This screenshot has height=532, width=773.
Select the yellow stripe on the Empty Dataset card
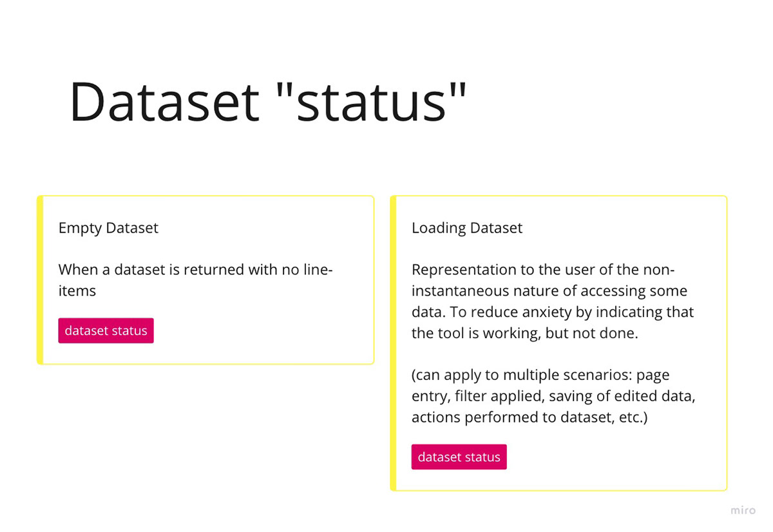(40, 280)
